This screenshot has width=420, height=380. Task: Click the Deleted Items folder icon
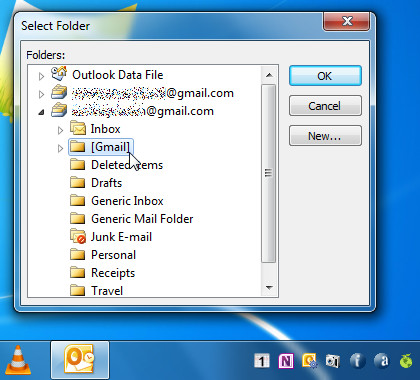78,164
